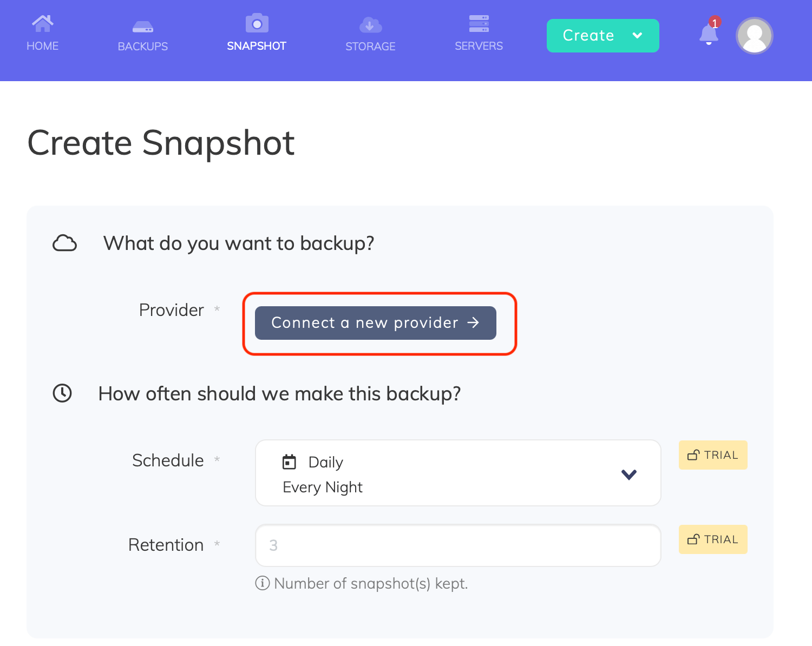Switch to the BACKUPS tab

pos(142,46)
